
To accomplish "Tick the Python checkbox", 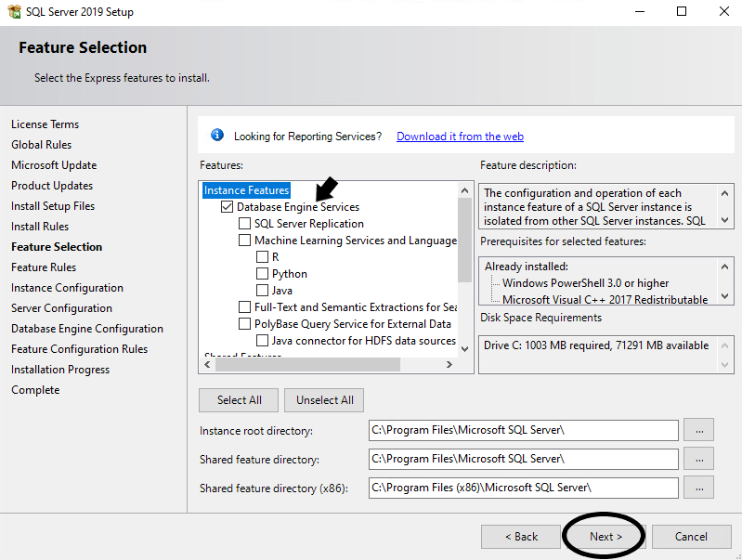I will pos(262,274).
